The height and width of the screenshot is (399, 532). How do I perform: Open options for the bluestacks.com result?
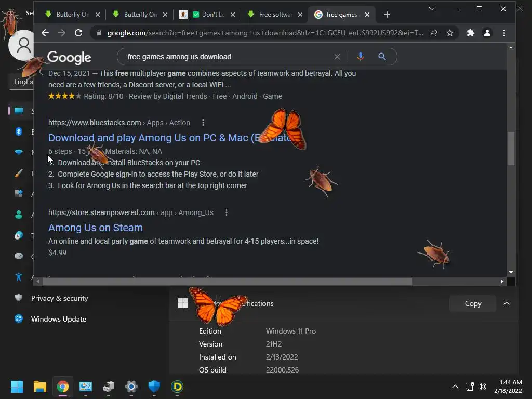coord(203,123)
